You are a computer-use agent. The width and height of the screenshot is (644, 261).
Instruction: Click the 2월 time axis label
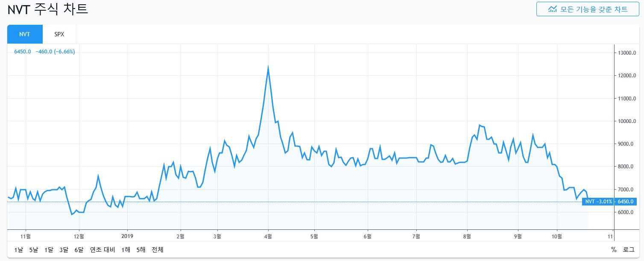pyautogui.click(x=180, y=236)
